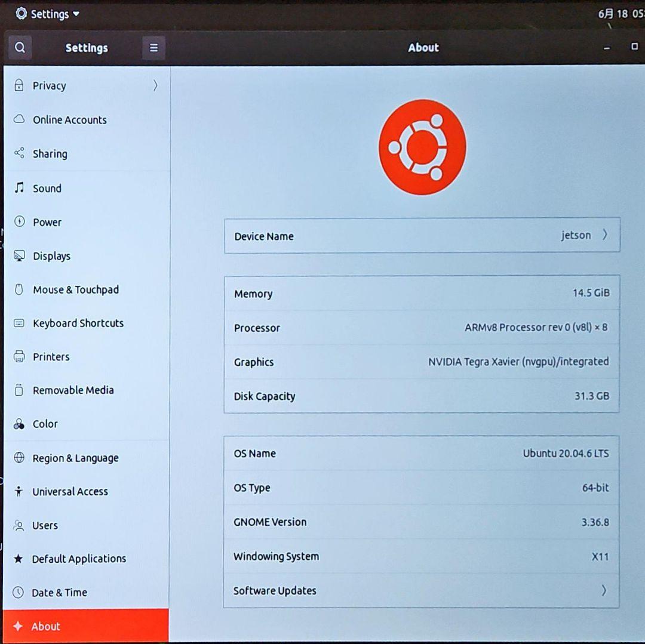Click the Displays monitor icon
The width and height of the screenshot is (645, 644).
pos(19,255)
